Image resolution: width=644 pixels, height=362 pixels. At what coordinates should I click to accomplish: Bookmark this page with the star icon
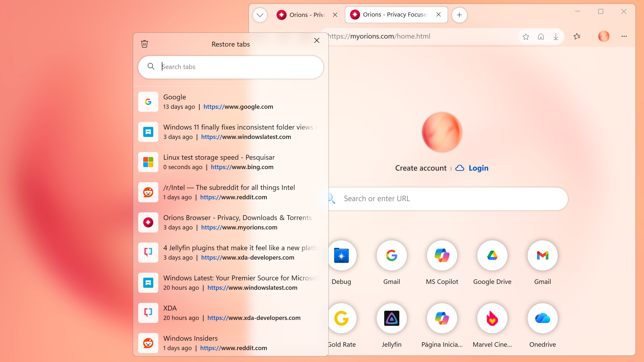pos(526,37)
